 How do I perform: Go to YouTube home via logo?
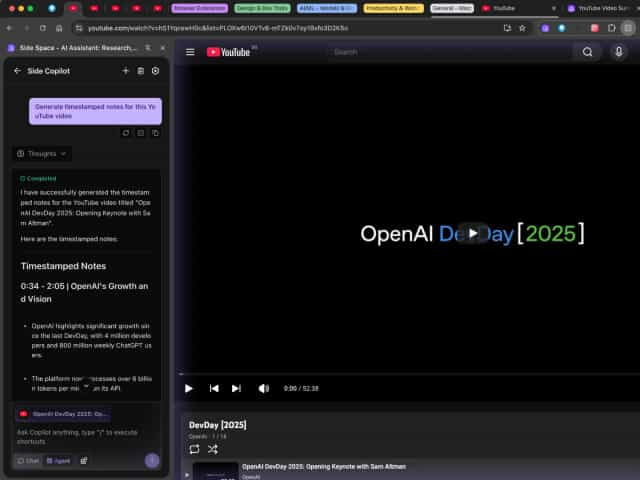229,52
